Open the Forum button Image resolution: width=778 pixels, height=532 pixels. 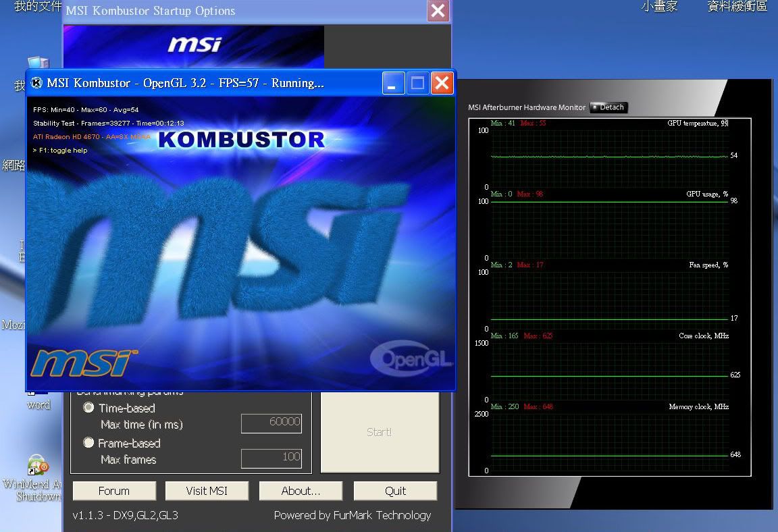pos(114,491)
